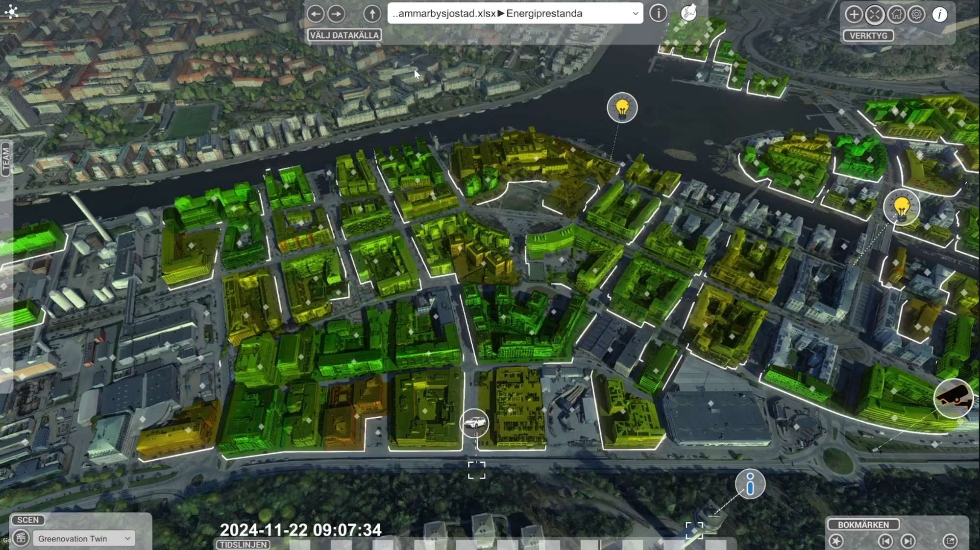Click the drawing pen icon next to search bar
Viewport: 980px width, 550px height.
(x=690, y=14)
